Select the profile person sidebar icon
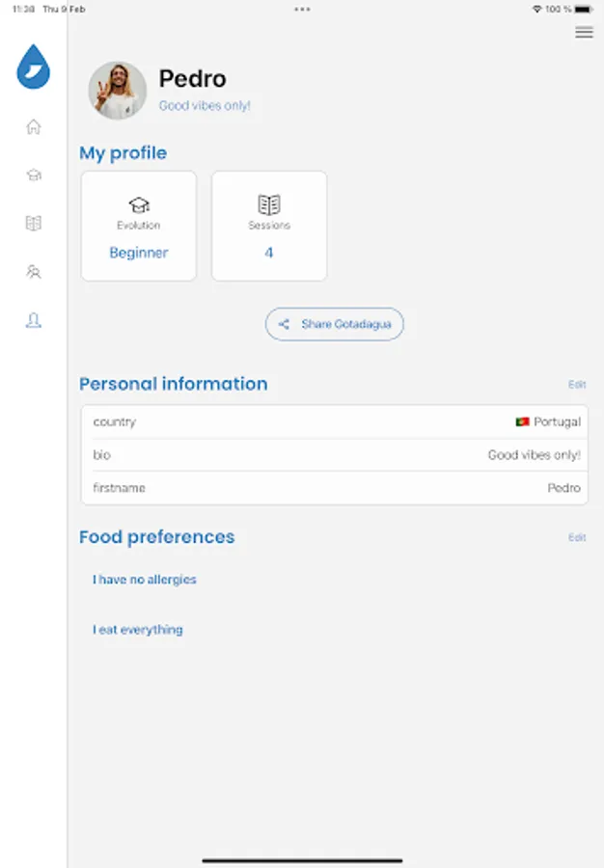The width and height of the screenshot is (604, 868). pos(34,321)
